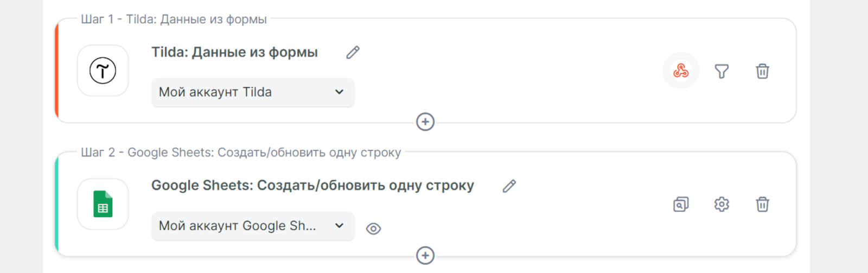868x273 pixels.
Task: Click the "Tilda: Данные из формы" bold title
Action: coord(234,53)
